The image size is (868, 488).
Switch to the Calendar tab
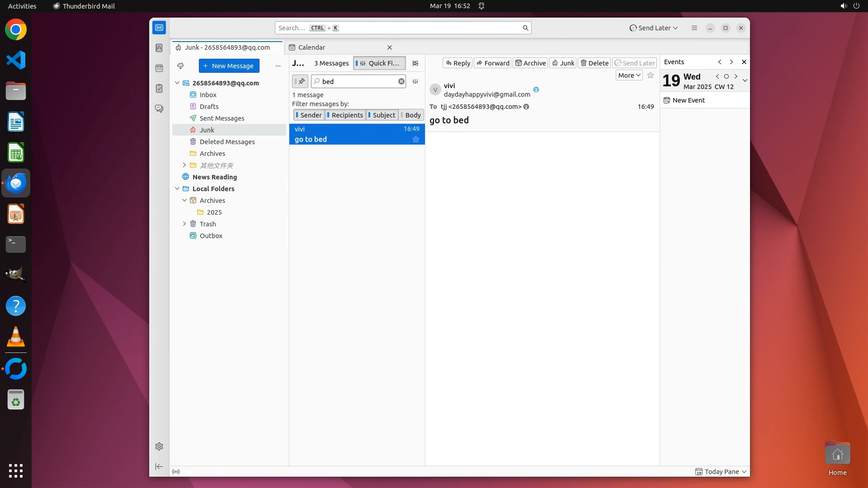point(312,47)
